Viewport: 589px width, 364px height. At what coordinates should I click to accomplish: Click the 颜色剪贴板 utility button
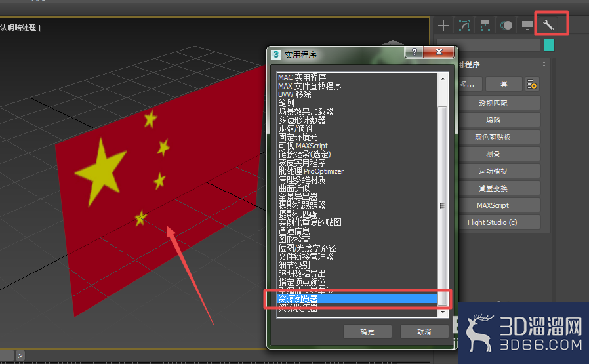click(493, 137)
